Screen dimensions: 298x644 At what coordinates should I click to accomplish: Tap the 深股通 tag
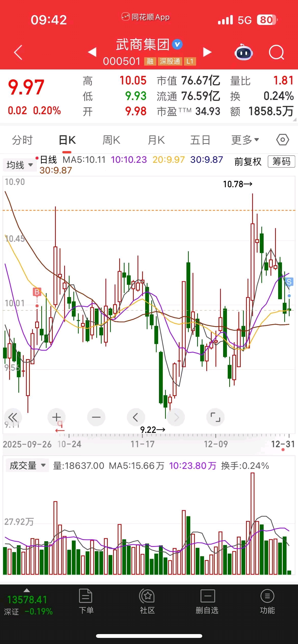pos(170,61)
